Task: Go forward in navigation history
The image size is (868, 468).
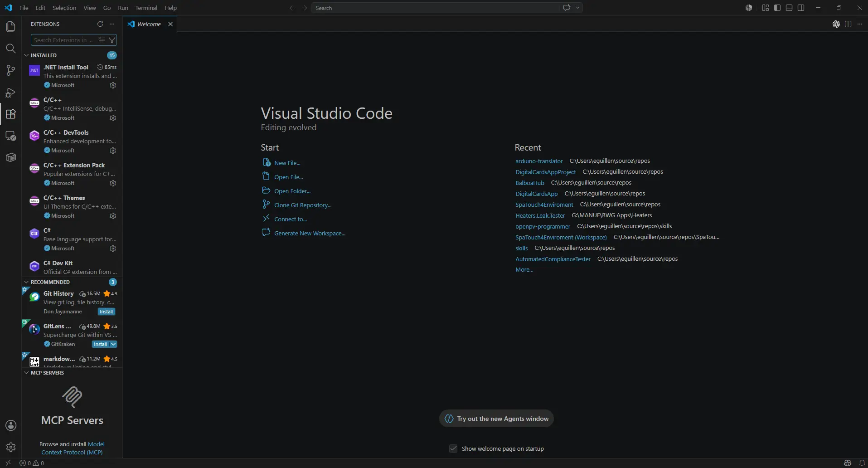Action: [x=304, y=8]
